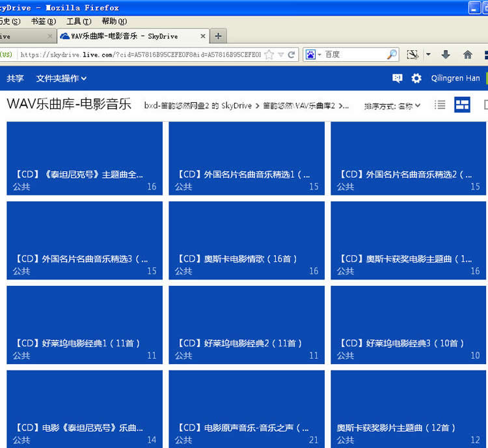
Task: Close the WAV乐曲库-电影音乐 tab
Action: click(203, 36)
